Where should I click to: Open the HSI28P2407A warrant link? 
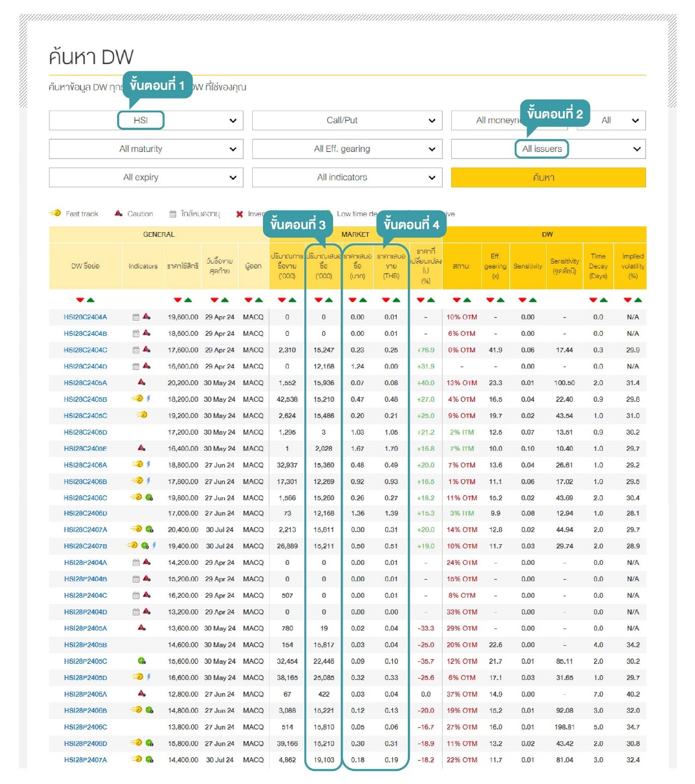[85, 760]
